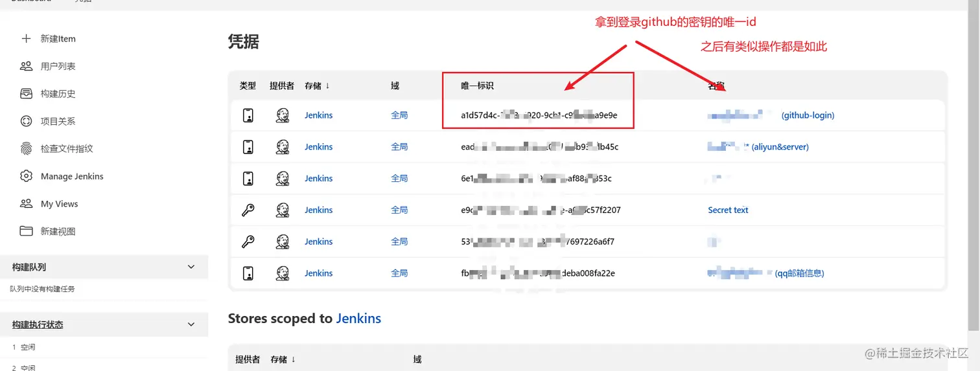Open 构建队列 panel title link
Viewport: 980px width, 371px height.
pos(29,267)
